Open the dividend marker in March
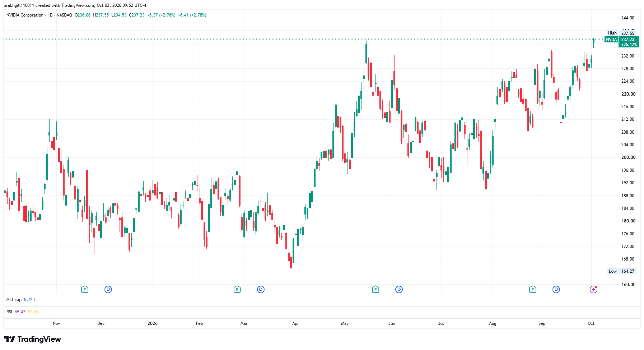This screenshot has width=644, height=350. tap(261, 289)
